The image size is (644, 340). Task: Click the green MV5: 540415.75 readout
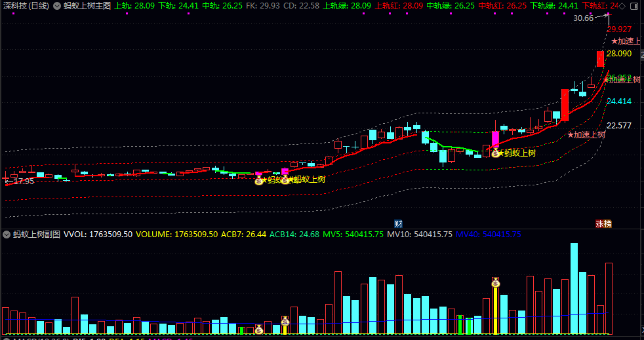coord(353,235)
